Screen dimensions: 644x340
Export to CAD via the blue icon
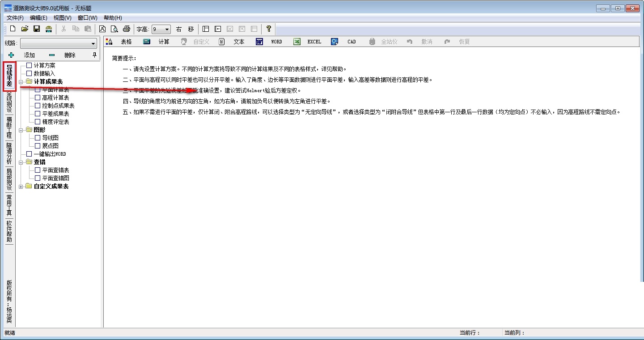pyautogui.click(x=344, y=42)
